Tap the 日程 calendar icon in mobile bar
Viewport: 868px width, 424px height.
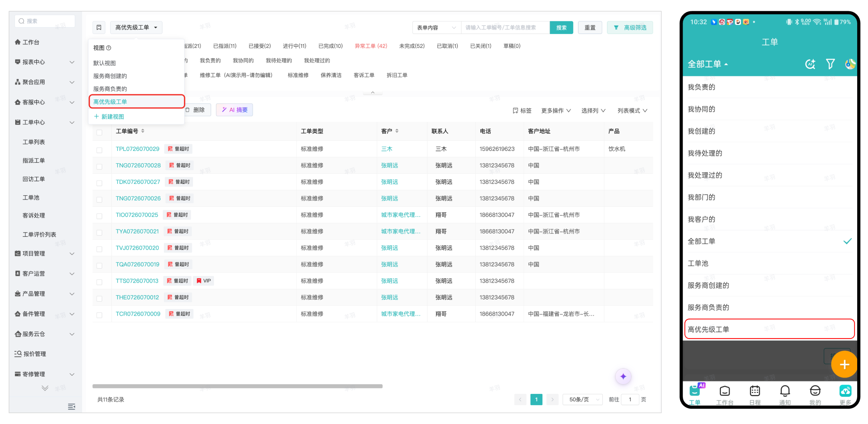(x=755, y=391)
